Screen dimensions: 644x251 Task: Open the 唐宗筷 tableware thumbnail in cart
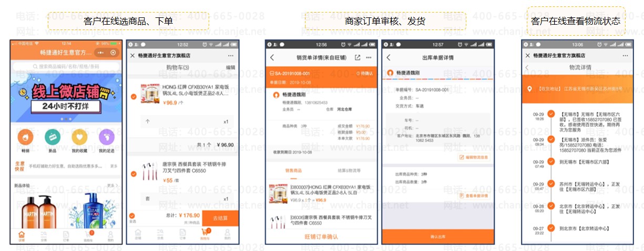coord(150,172)
